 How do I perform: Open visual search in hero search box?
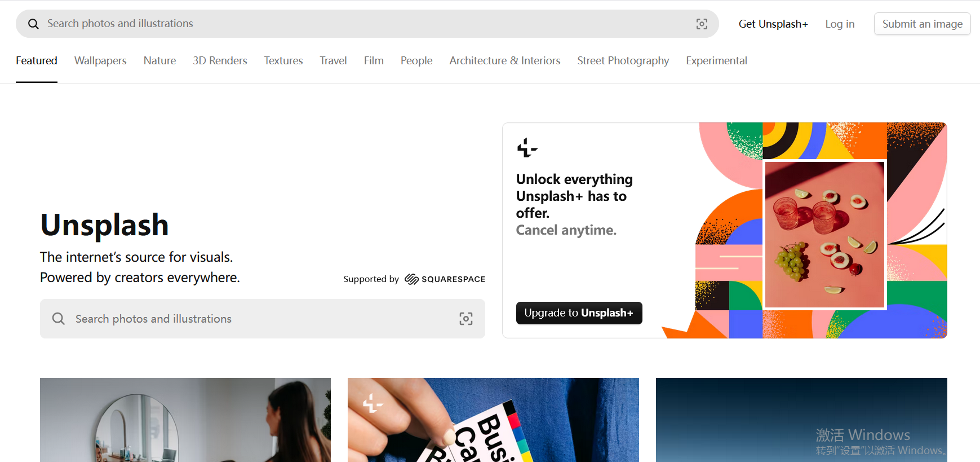tap(466, 319)
